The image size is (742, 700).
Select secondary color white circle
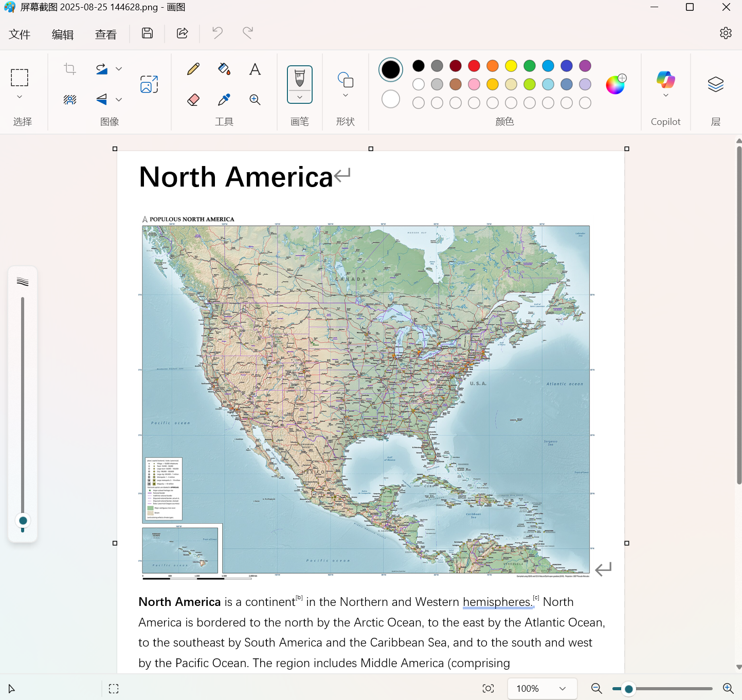point(391,99)
